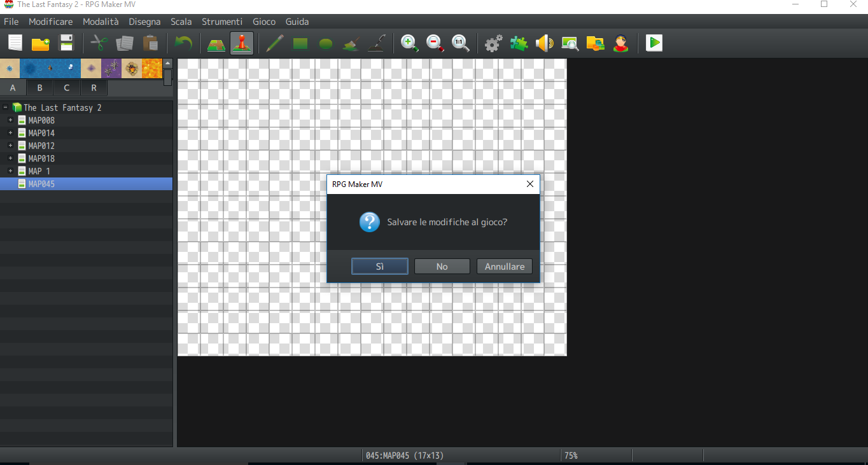868x465 pixels.
Task: Pick the orange lava tile in palette
Action: (x=153, y=68)
